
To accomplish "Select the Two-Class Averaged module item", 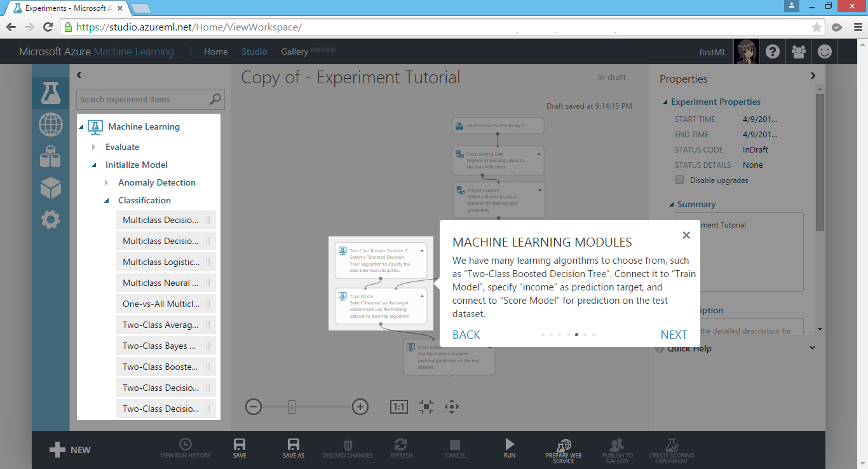I will pos(166,325).
